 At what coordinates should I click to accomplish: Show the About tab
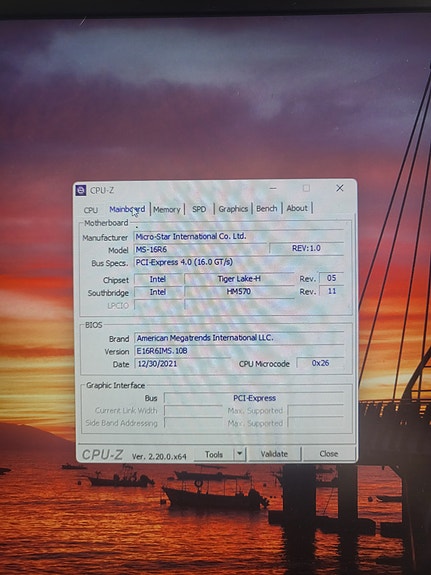pos(297,208)
